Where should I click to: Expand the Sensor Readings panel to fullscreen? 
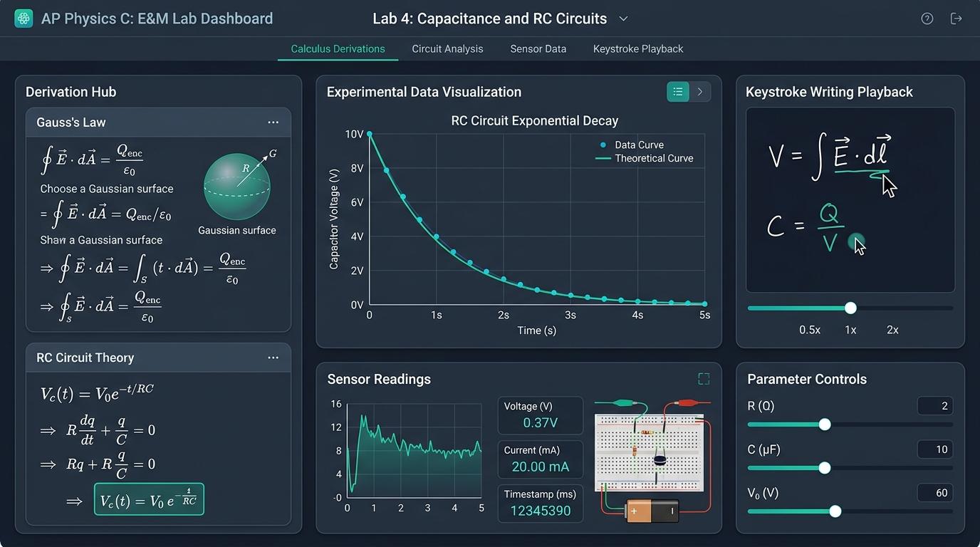tap(704, 379)
